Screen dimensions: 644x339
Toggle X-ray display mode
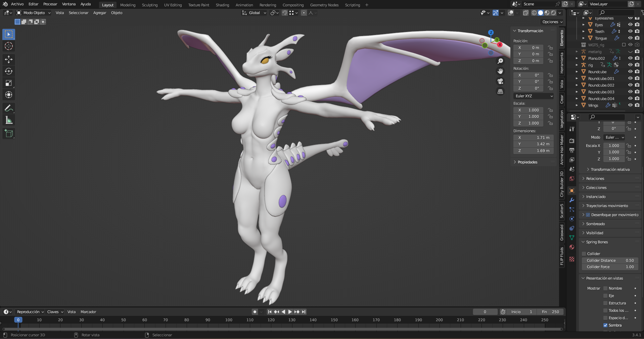526,13
